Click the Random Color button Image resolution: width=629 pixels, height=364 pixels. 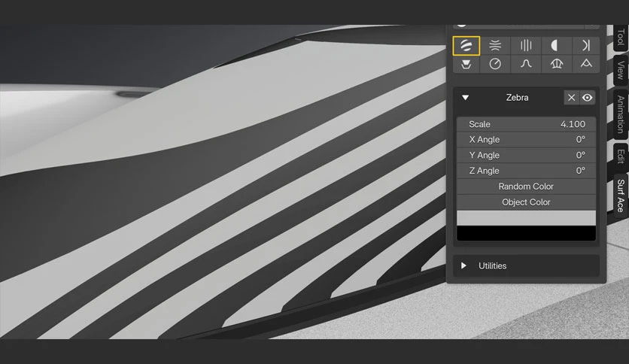(526, 187)
